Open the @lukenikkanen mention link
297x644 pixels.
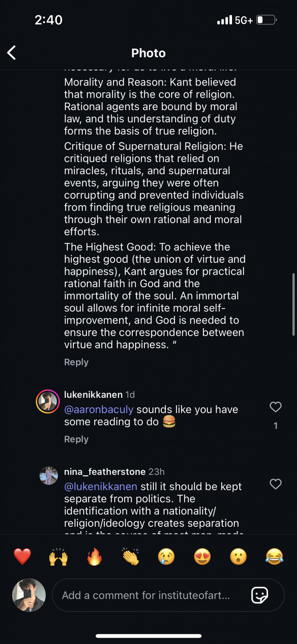(x=100, y=486)
